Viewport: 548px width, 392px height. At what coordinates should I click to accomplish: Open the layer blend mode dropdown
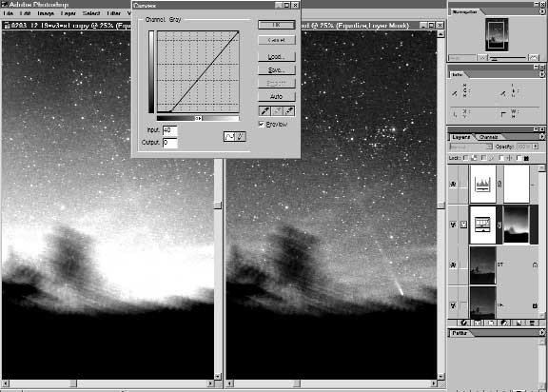click(x=471, y=147)
